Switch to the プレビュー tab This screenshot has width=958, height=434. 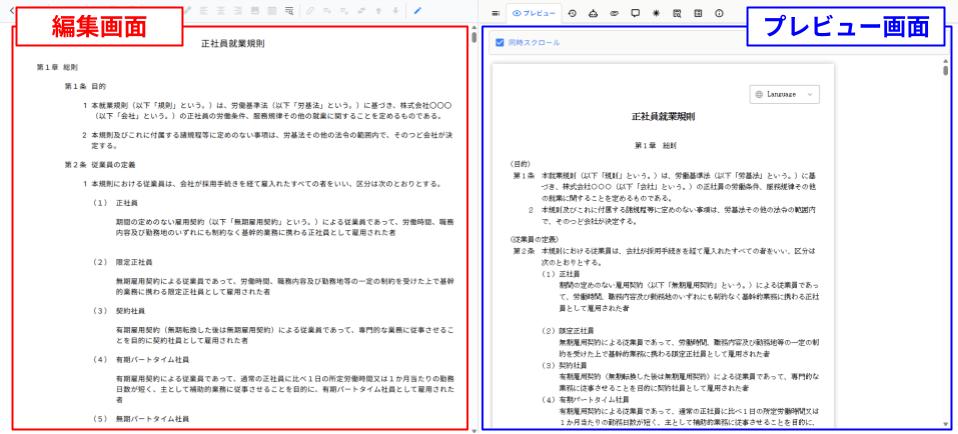click(533, 13)
